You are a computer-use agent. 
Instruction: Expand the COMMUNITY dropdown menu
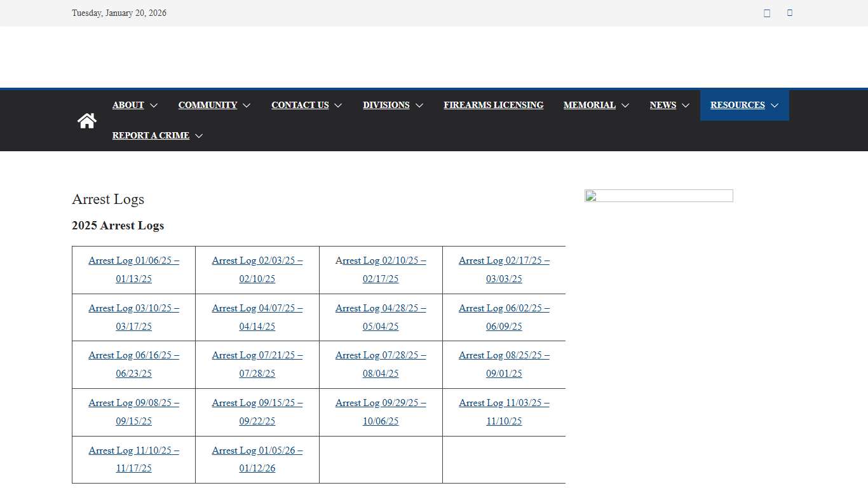(208, 105)
